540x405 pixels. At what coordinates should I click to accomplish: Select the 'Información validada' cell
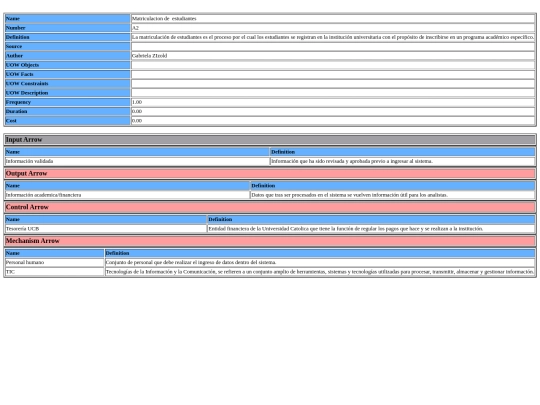pos(137,161)
